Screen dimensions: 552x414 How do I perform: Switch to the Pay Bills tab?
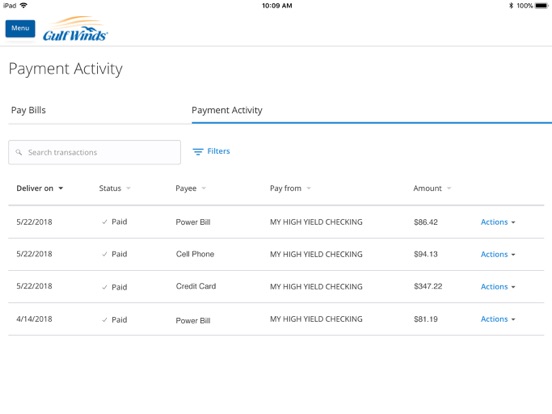pos(29,110)
